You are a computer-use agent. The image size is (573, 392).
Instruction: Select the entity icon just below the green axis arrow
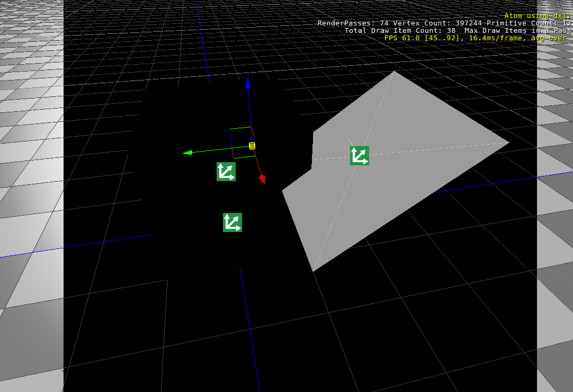[226, 172]
